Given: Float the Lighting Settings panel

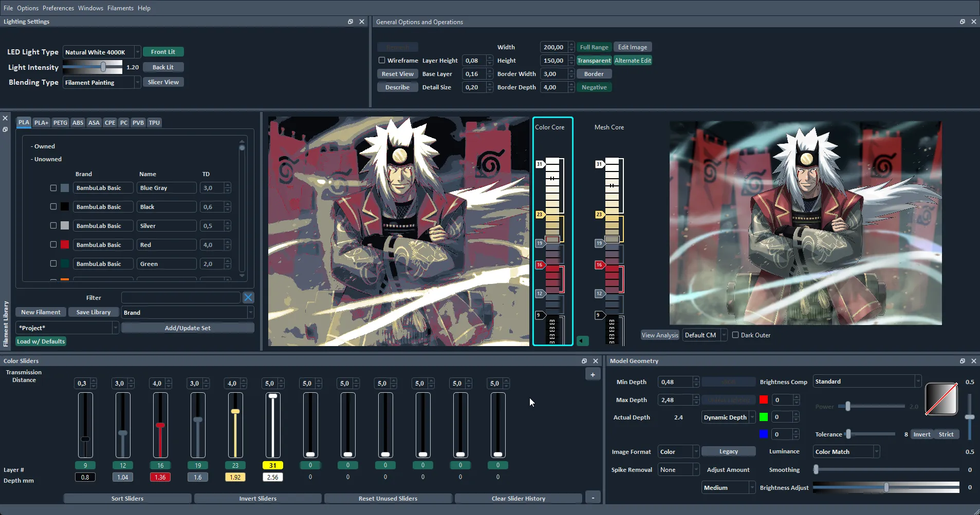Looking at the screenshot, I should (350, 22).
